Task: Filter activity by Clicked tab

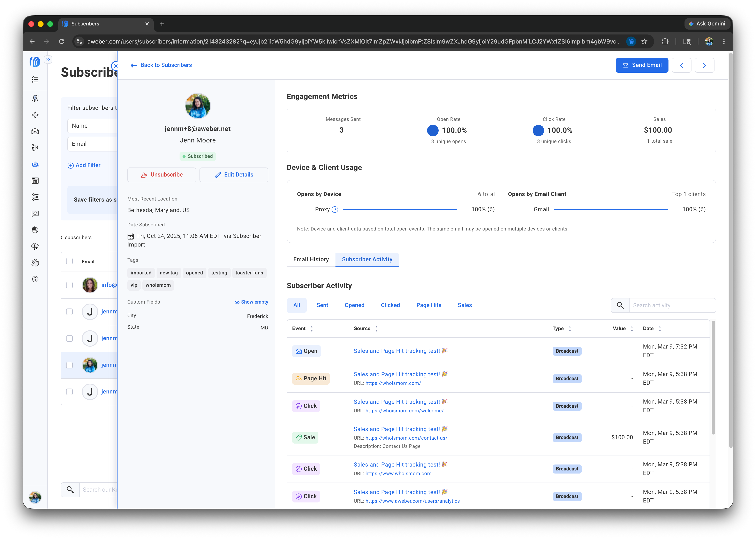Action: tap(390, 305)
